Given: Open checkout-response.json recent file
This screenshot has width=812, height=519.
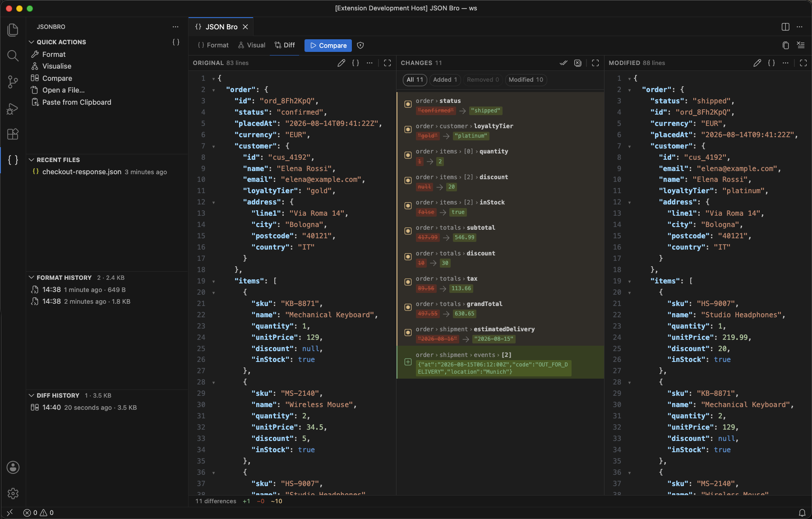Looking at the screenshot, I should (107, 172).
